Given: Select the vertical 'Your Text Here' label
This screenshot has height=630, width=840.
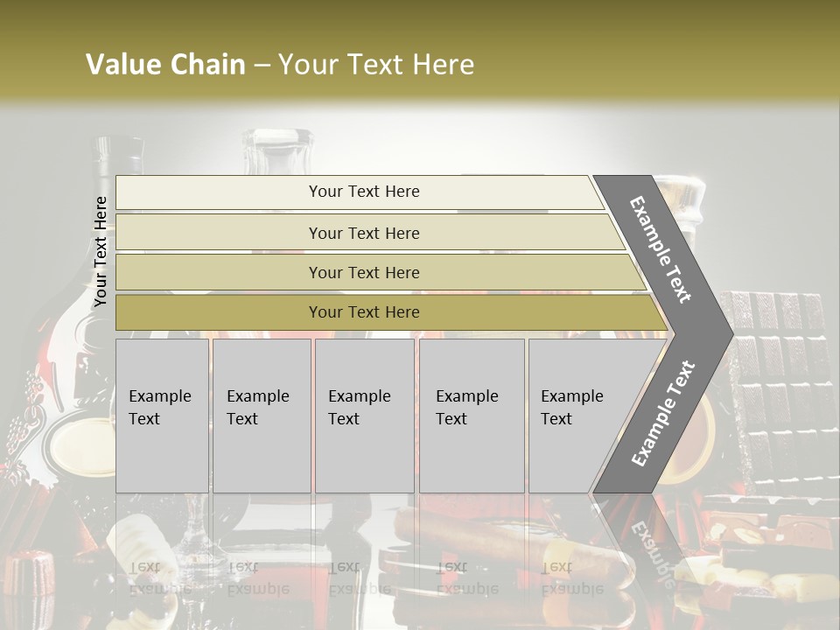Looking at the screenshot, I should (x=100, y=252).
